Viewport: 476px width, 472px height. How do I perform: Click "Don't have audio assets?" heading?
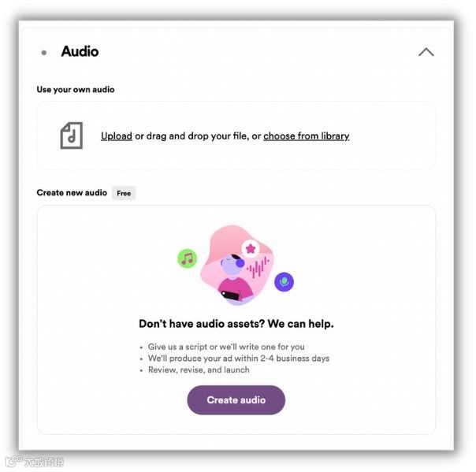(x=236, y=324)
